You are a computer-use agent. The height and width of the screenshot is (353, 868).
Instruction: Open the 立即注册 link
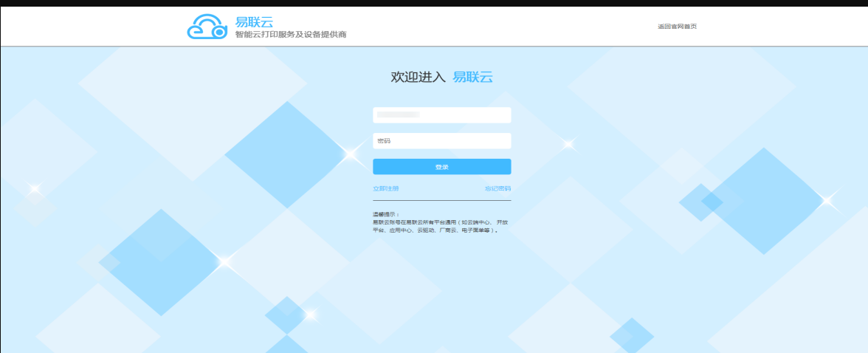pyautogui.click(x=386, y=188)
